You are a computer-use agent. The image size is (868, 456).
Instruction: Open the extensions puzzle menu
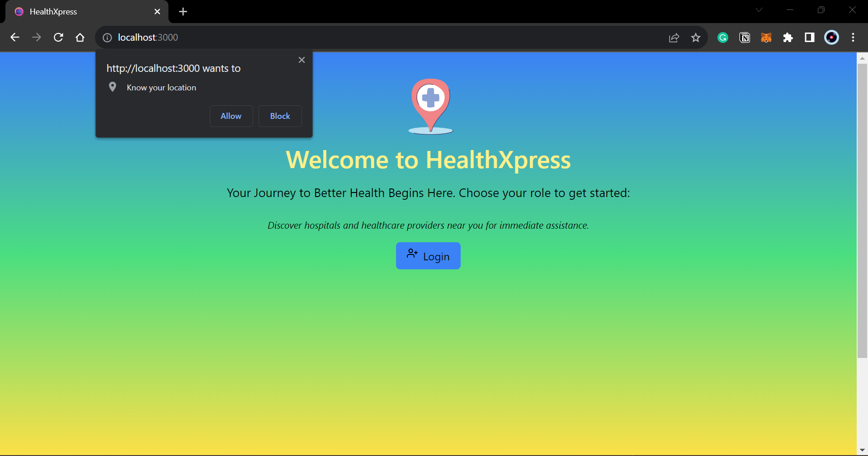point(788,38)
